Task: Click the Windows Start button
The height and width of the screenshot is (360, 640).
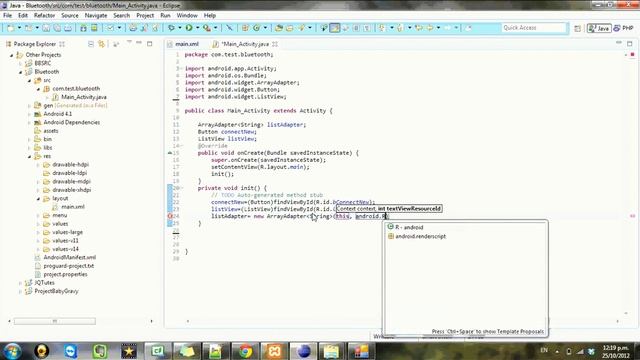Action: (x=13, y=351)
